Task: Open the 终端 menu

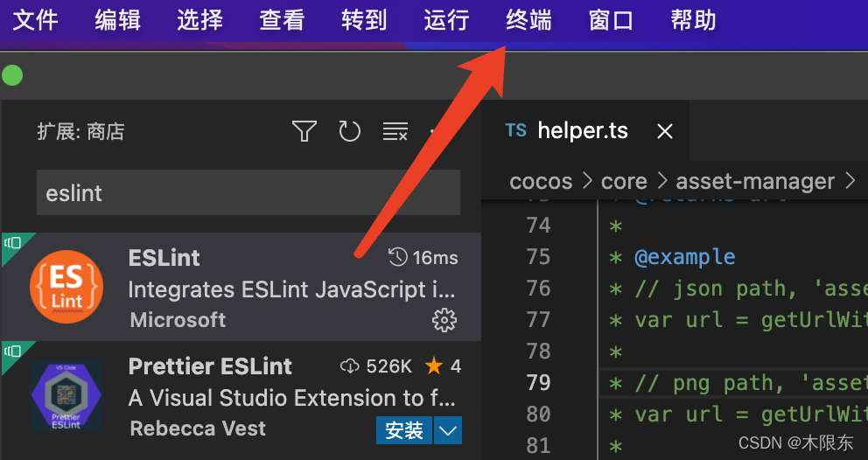Action: 528,20
